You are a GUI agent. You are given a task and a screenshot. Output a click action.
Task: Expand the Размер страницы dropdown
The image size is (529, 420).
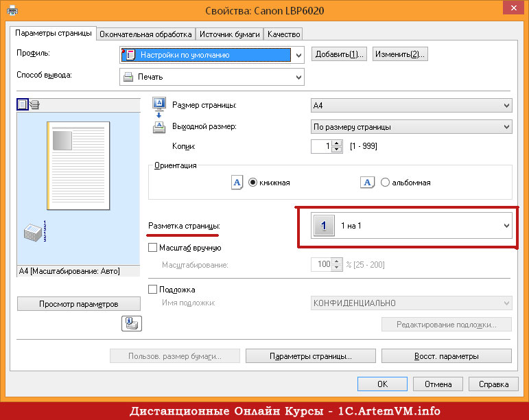[x=506, y=106]
